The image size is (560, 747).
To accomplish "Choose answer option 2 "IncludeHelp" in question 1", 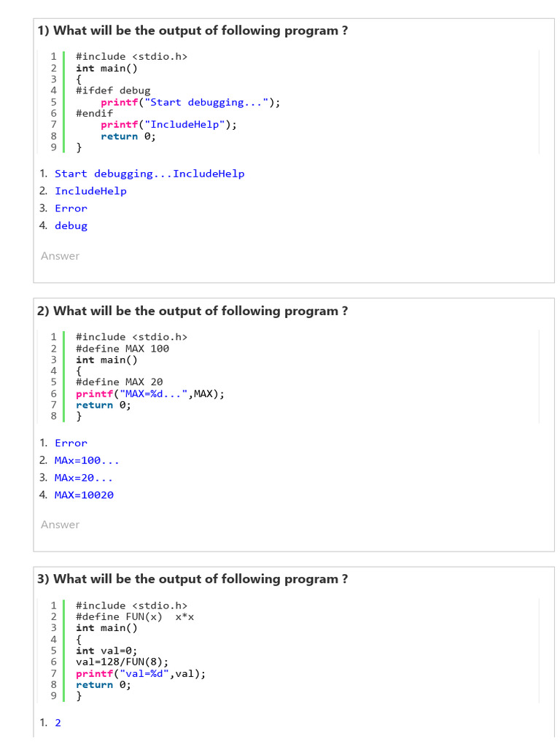I will pos(90,191).
